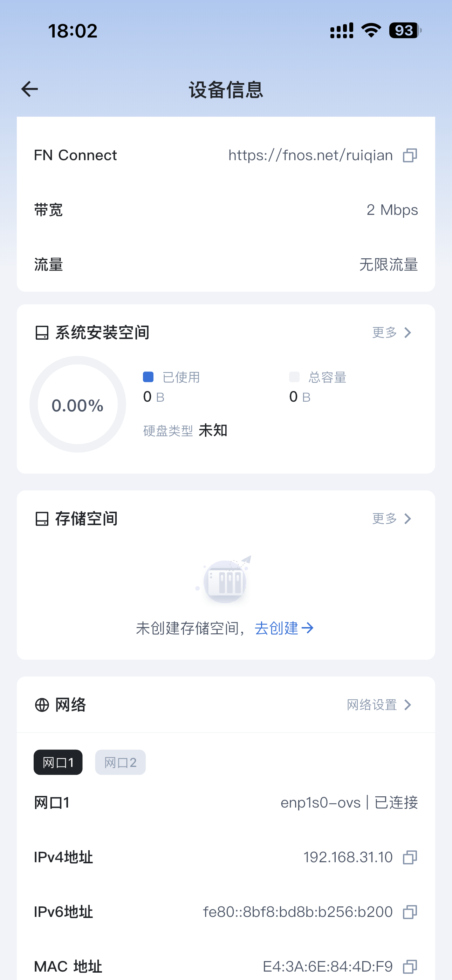This screenshot has height=980, width=452.
Task: Open 网络设置 chevron
Action: pos(408,705)
